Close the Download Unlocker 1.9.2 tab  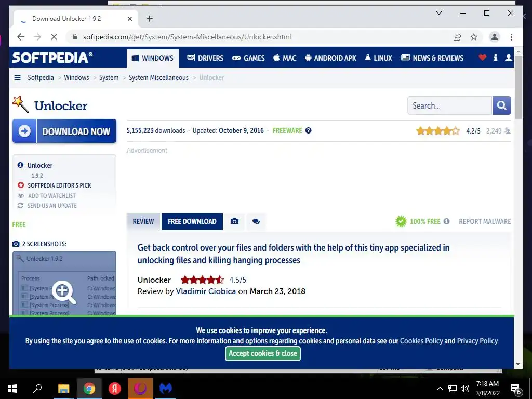pyautogui.click(x=129, y=19)
